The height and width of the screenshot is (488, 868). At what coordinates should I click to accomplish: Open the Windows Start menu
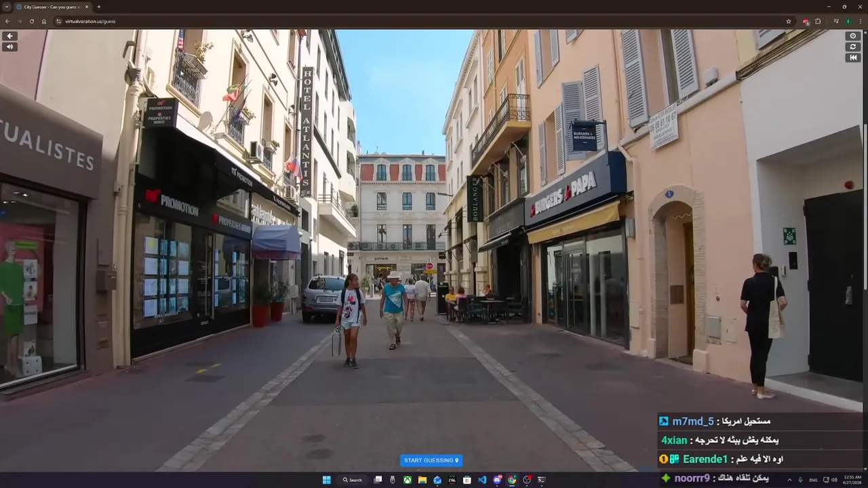pyautogui.click(x=326, y=480)
